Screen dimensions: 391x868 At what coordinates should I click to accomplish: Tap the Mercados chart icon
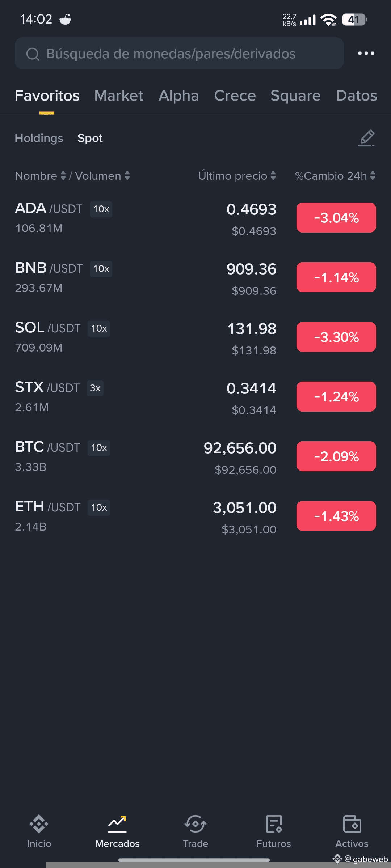click(117, 824)
